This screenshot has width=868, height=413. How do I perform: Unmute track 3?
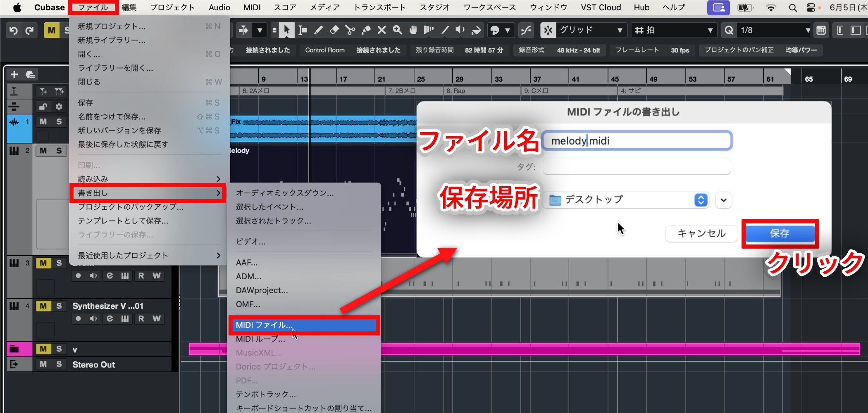pyautogui.click(x=43, y=263)
